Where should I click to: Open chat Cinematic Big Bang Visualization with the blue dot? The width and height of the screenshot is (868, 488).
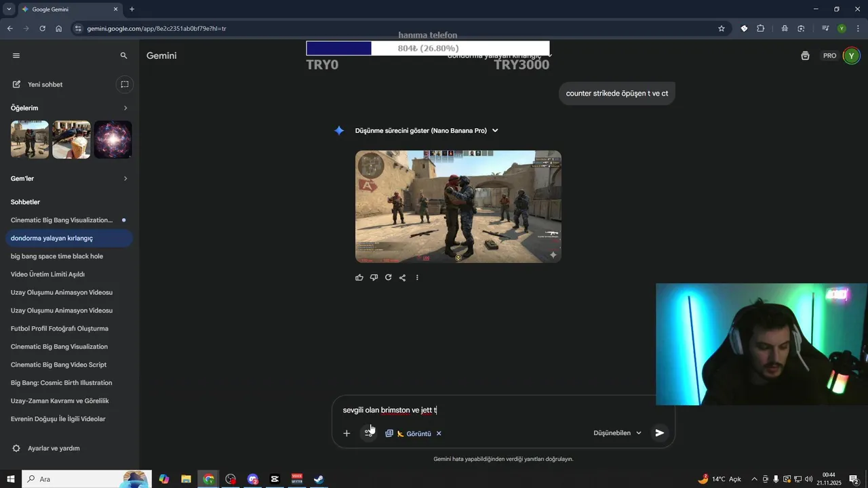pos(68,220)
